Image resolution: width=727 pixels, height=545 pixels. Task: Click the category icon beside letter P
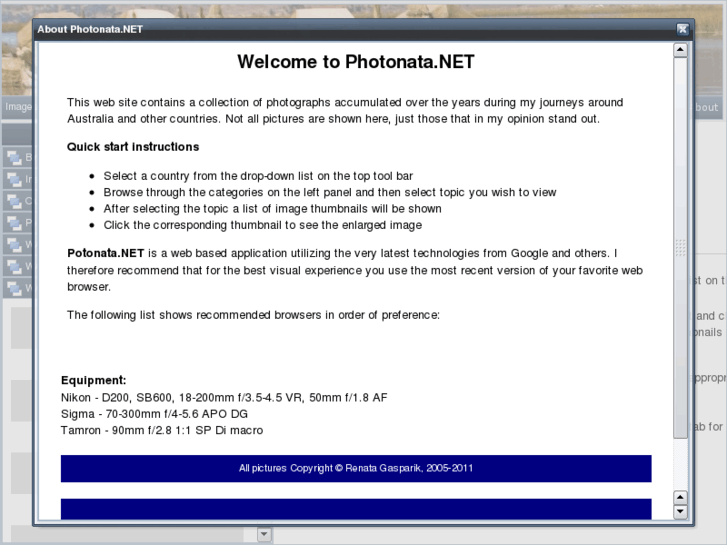click(x=14, y=223)
